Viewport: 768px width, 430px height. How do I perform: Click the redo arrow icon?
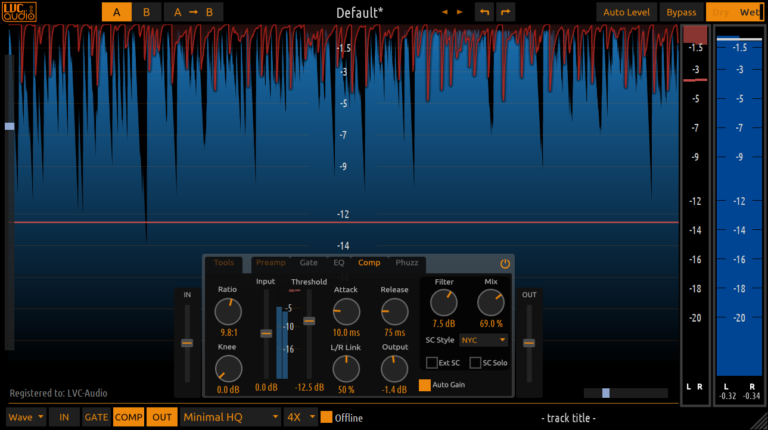coord(506,12)
